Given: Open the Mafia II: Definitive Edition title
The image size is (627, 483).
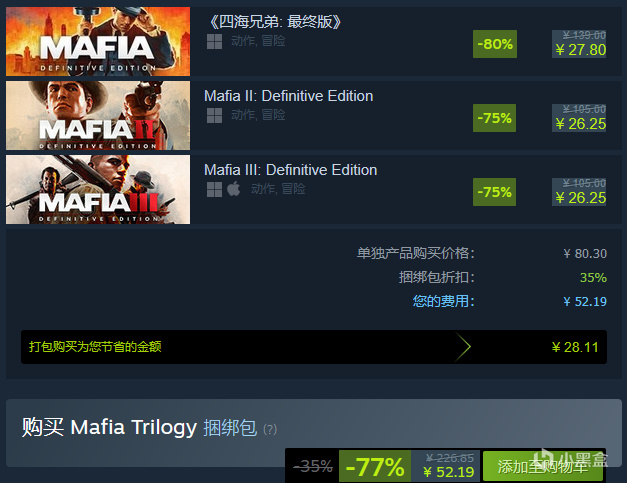Looking at the screenshot, I should coord(288,96).
